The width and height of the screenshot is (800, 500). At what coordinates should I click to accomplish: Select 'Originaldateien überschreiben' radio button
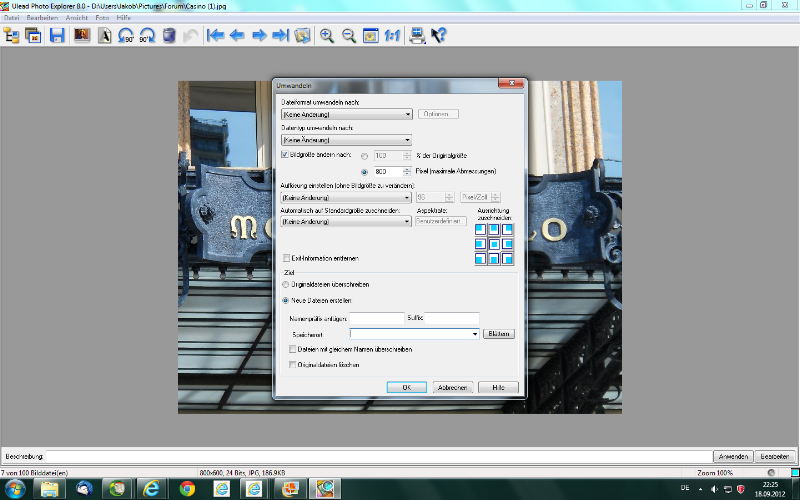286,285
